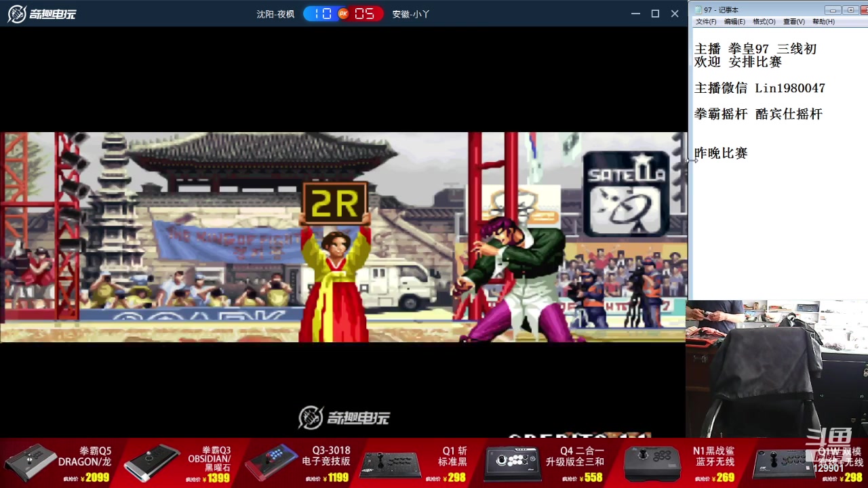
Task: Click the Q4 二合一 stick image
Action: tap(514, 464)
